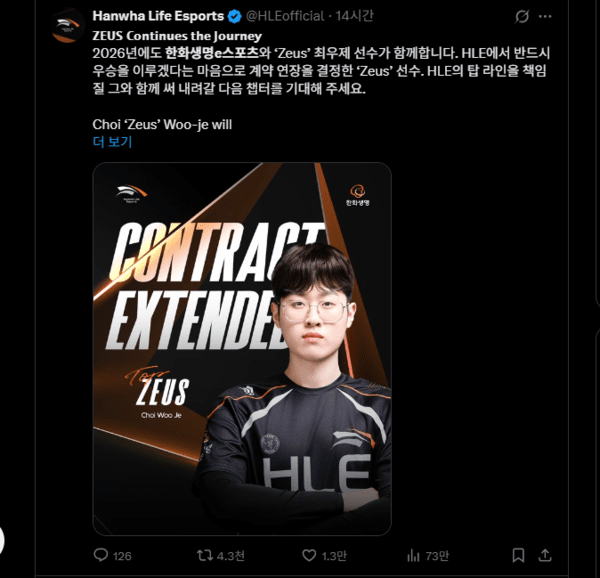Image resolution: width=600 pixels, height=578 pixels.
Task: Open view analytics bar chart icon
Action: (413, 555)
